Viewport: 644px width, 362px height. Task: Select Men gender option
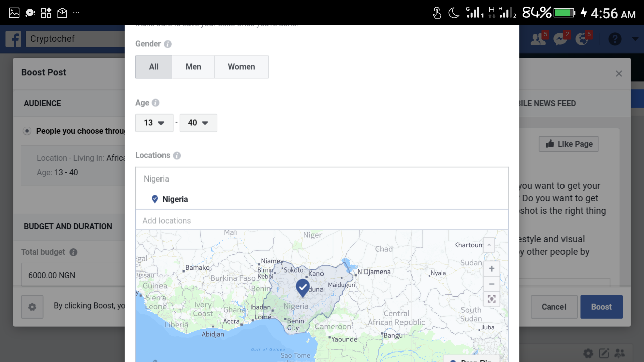[193, 67]
